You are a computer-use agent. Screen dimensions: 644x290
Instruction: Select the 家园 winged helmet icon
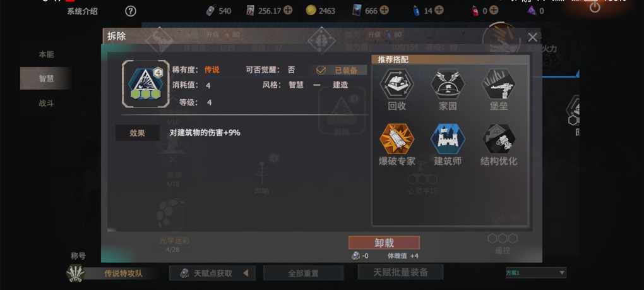tap(448, 84)
